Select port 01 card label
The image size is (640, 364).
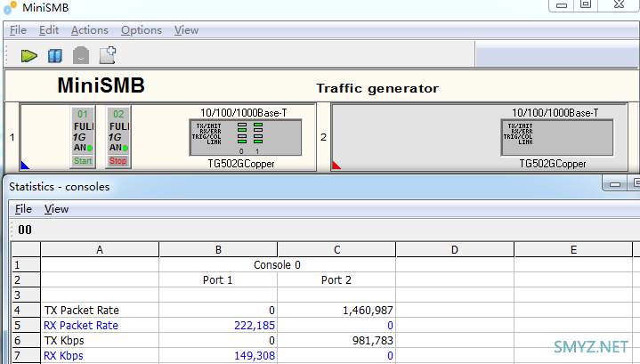coord(83,114)
